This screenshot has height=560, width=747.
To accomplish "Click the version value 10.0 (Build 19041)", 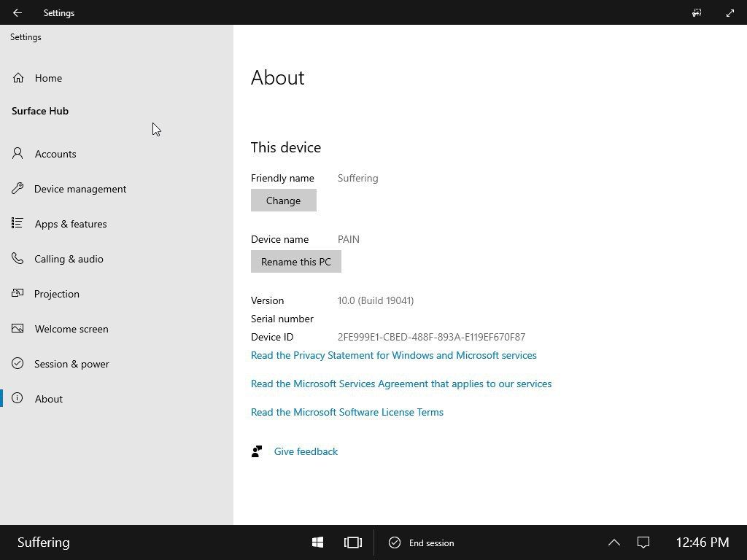I will pos(376,300).
